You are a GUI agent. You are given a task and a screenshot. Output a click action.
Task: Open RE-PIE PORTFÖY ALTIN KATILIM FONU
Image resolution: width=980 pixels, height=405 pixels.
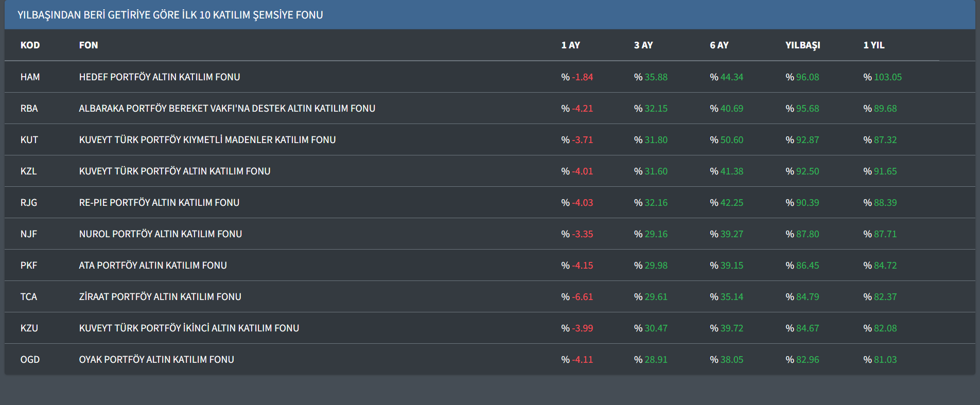[x=159, y=203]
